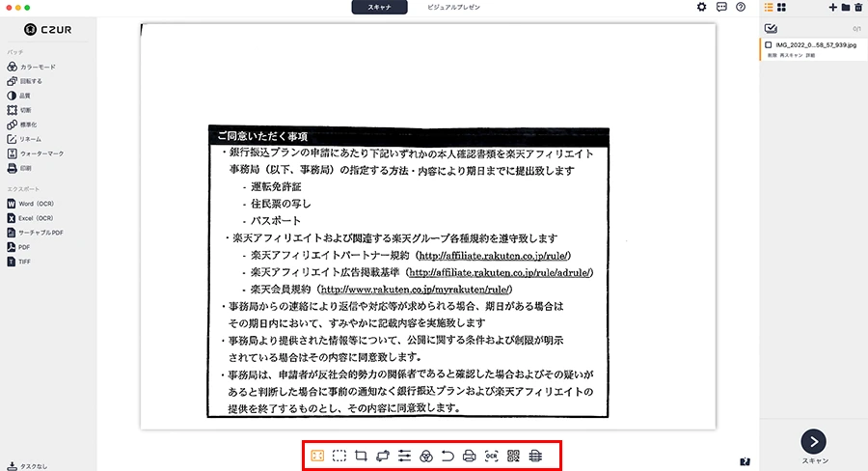Open help via the question mark icon
868x471 pixels.
pyautogui.click(x=741, y=7)
